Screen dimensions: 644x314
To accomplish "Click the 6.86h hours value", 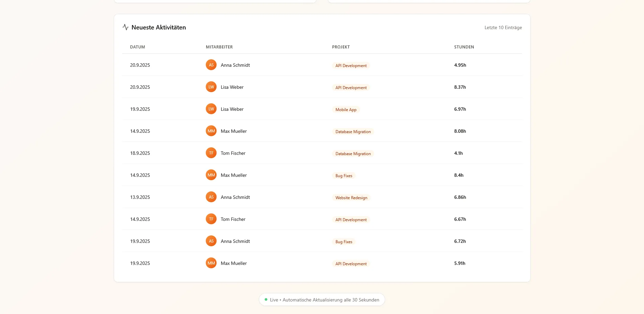I will [460, 197].
